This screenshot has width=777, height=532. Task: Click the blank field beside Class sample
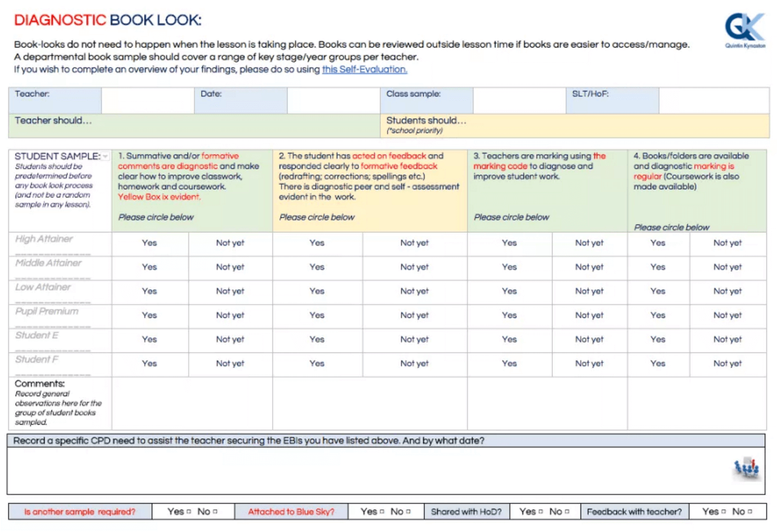pos(519,101)
